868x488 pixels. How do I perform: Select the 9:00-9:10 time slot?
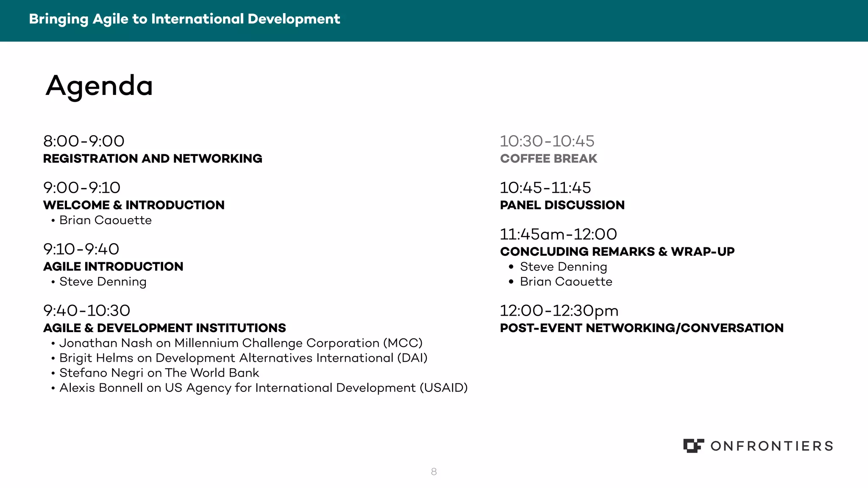(82, 188)
